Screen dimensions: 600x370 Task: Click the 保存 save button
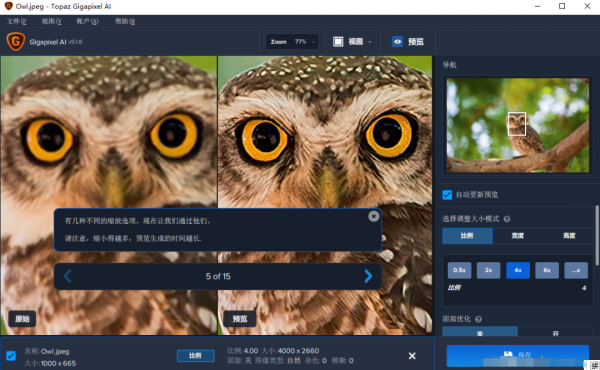[x=517, y=355]
